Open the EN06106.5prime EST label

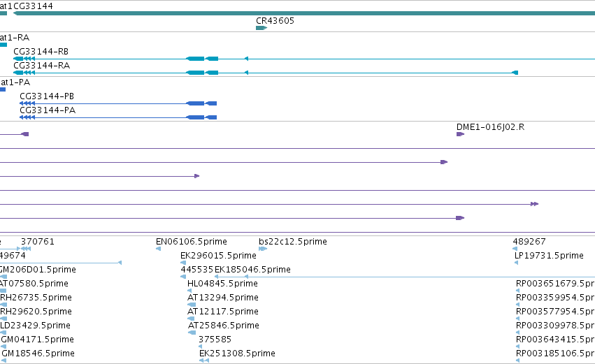pos(192,242)
